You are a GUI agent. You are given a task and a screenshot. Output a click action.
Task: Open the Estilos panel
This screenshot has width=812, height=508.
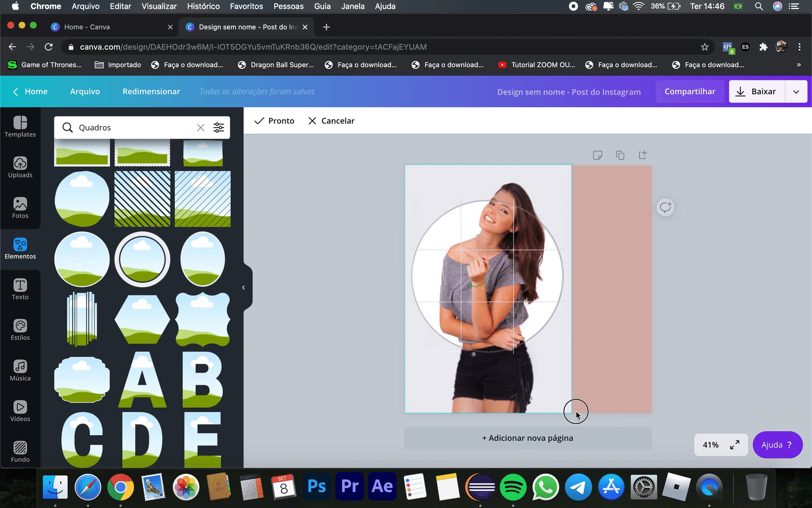pos(20,330)
